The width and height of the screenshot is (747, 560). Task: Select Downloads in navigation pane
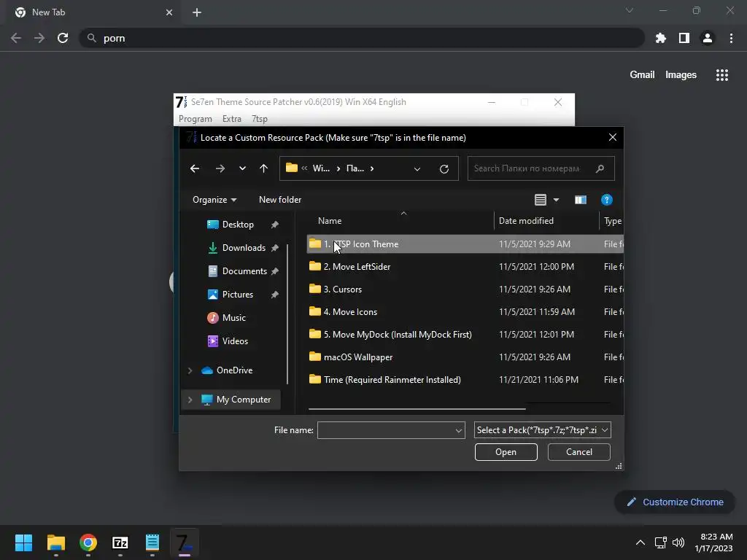tap(244, 248)
